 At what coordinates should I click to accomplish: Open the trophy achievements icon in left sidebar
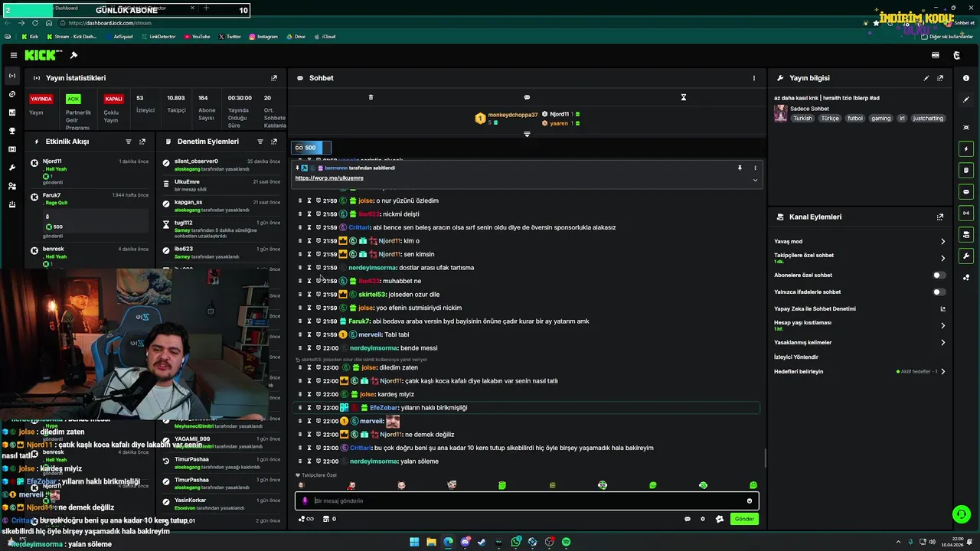tap(12, 131)
